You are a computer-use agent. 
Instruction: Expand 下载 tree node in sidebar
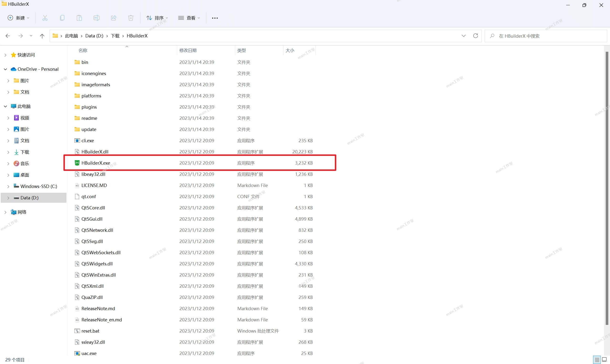[8, 152]
